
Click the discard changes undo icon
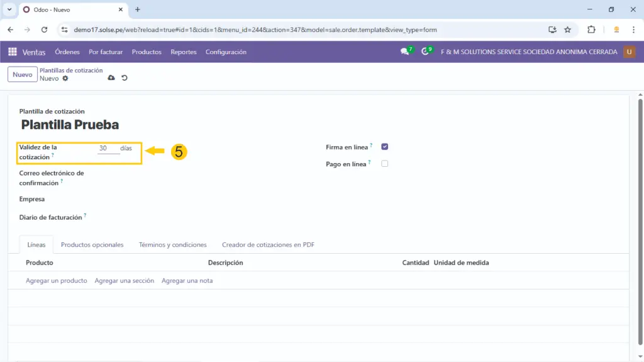coord(124,78)
